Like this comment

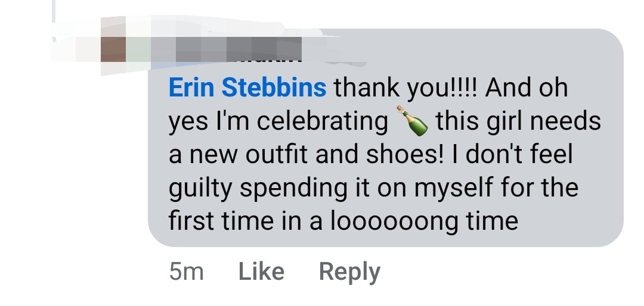[x=261, y=271]
